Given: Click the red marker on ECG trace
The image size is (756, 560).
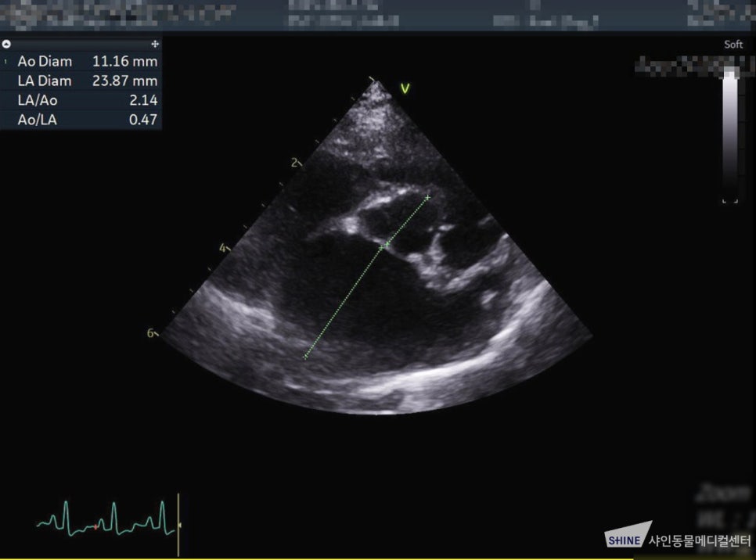Looking at the screenshot, I should (95, 526).
